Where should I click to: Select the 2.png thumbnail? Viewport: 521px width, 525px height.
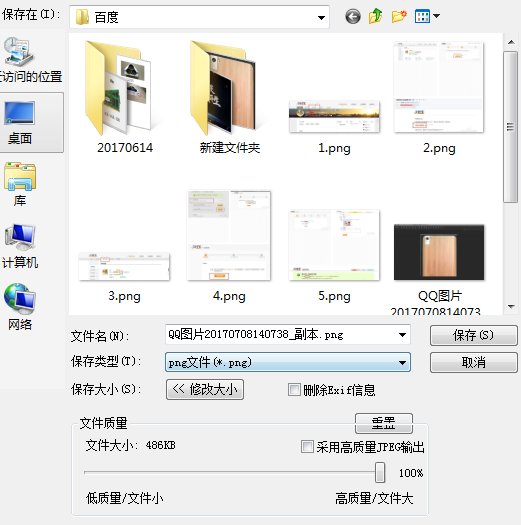click(x=439, y=87)
